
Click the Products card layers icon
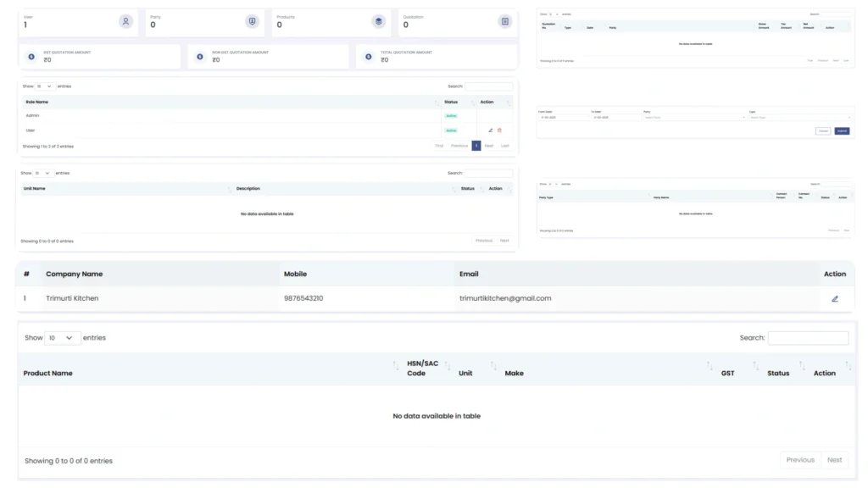click(x=379, y=21)
